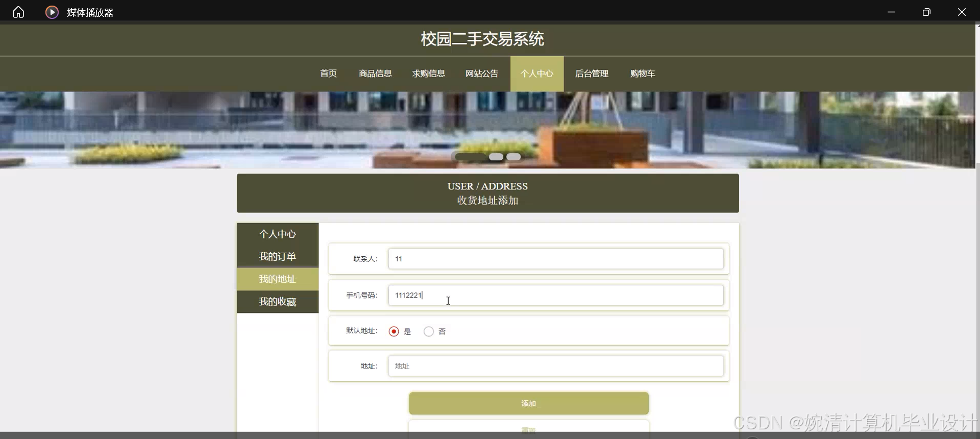The width and height of the screenshot is (980, 439).
Task: Open 求购信息 navigation item
Action: click(x=429, y=74)
